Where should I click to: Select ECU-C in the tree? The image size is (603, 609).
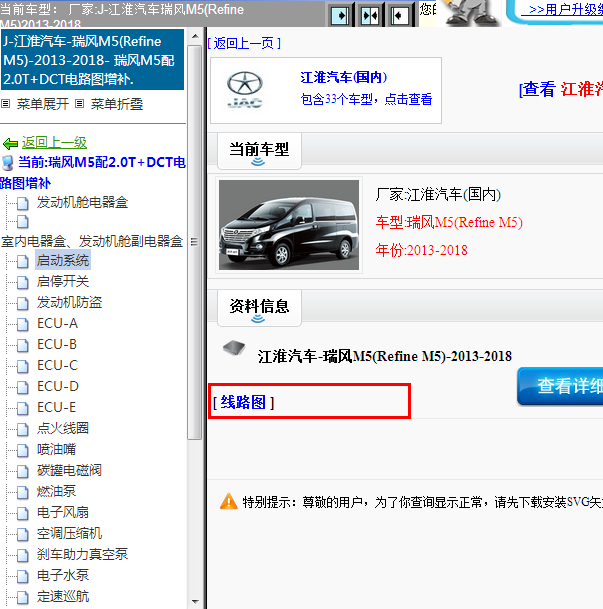pyautogui.click(x=57, y=365)
